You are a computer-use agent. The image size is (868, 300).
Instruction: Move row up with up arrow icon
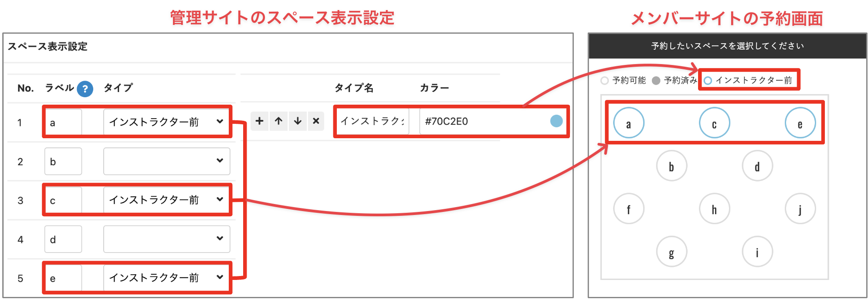tap(278, 121)
